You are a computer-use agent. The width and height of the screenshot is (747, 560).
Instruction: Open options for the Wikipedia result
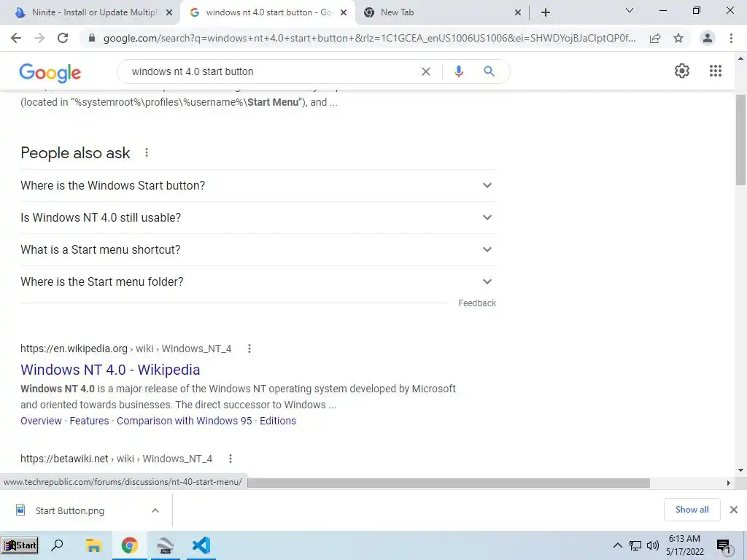point(249,349)
